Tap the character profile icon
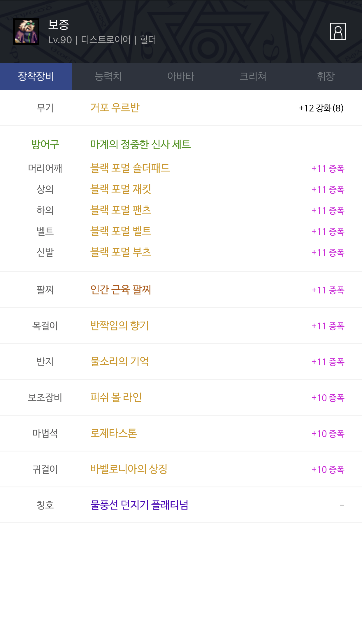This screenshot has width=362, height=644. [338, 31]
